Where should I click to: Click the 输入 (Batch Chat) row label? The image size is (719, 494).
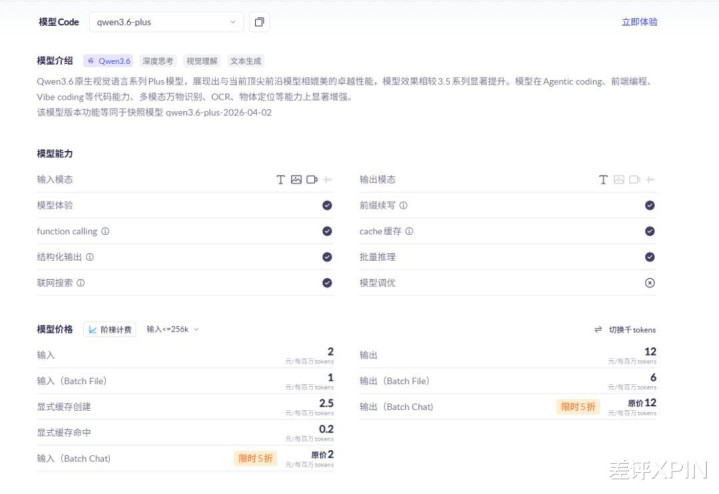74,458
